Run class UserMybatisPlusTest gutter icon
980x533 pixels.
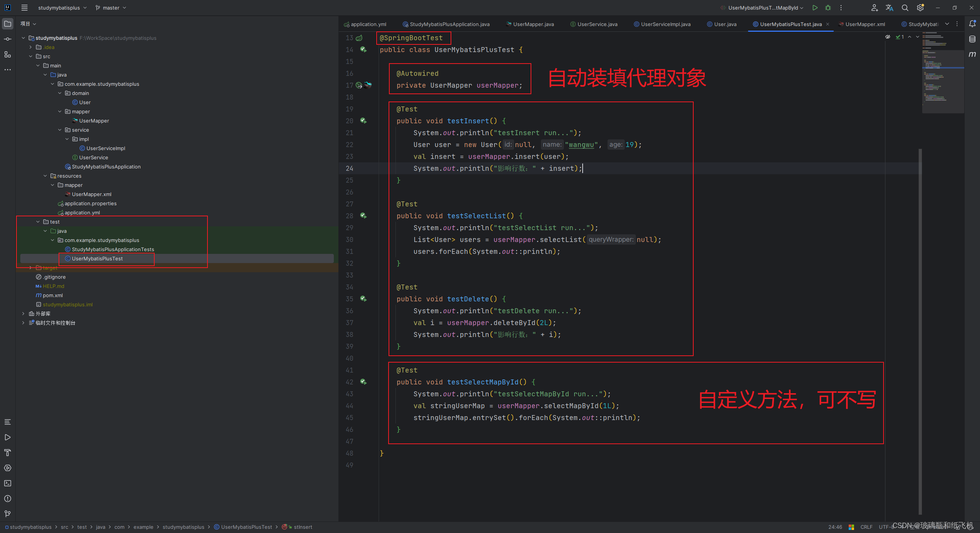click(363, 49)
